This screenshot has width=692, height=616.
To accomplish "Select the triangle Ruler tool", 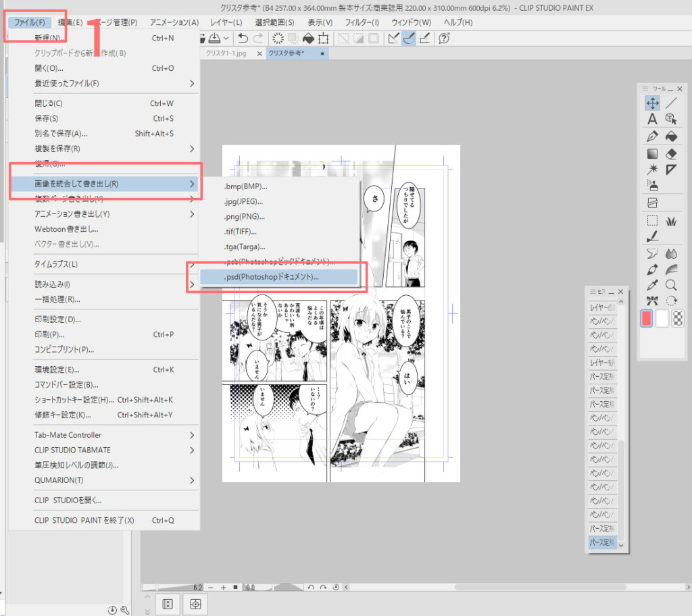I will click(x=671, y=169).
